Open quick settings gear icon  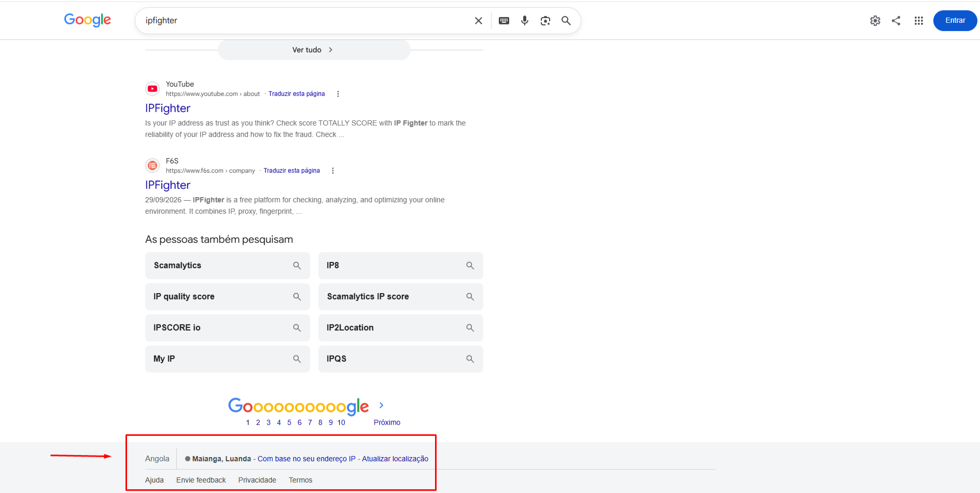pyautogui.click(x=875, y=21)
